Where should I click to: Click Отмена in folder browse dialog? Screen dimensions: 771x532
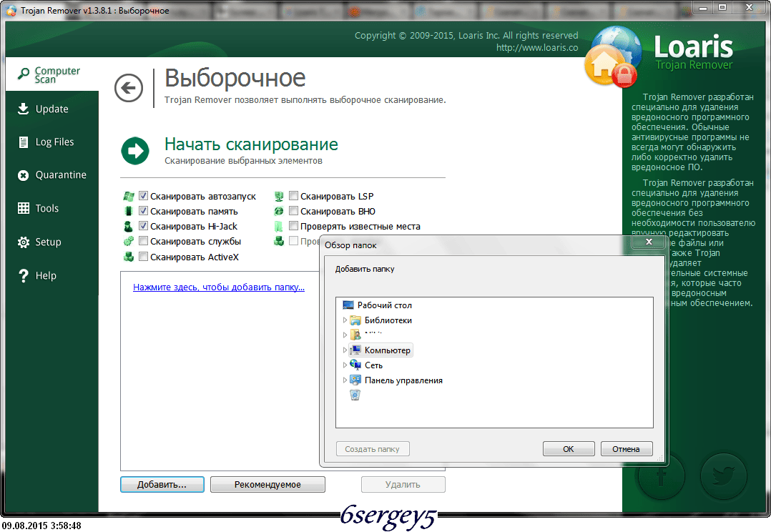[x=627, y=449]
